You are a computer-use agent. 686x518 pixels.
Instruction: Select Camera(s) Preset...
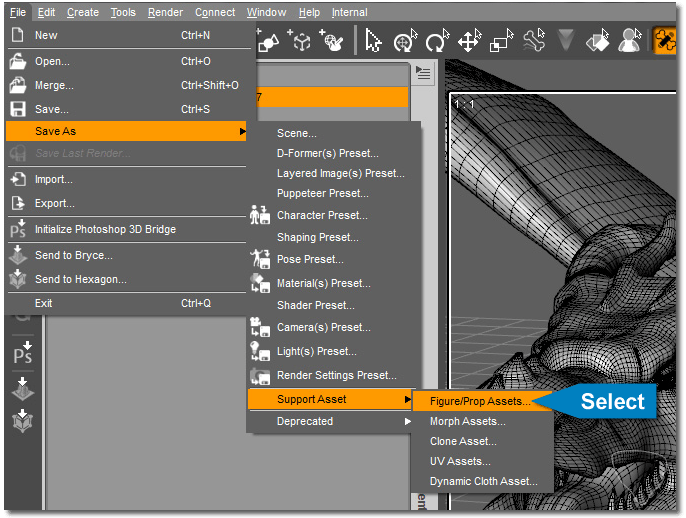(333, 327)
